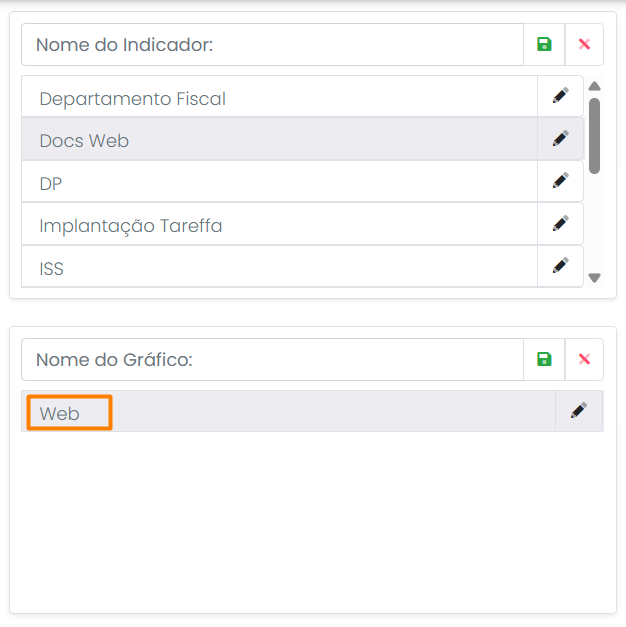Cancel chart name with red X icon
The height and width of the screenshot is (627, 626).
click(x=584, y=359)
